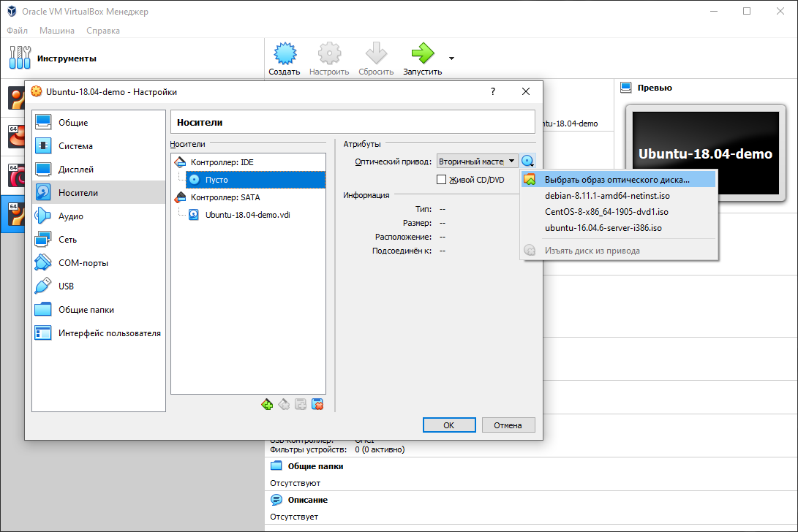The width and height of the screenshot is (798, 532).
Task: Select the Дисплей settings category
Action: coord(99,170)
